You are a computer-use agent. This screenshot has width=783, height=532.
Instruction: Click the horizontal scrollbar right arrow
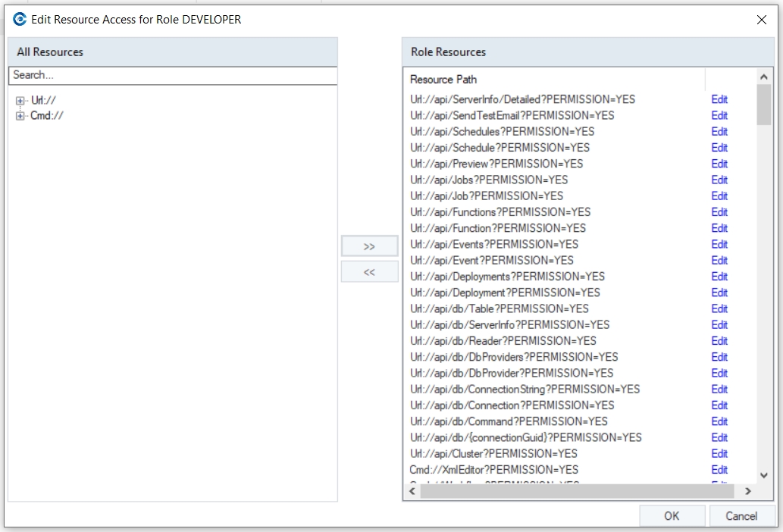click(747, 491)
